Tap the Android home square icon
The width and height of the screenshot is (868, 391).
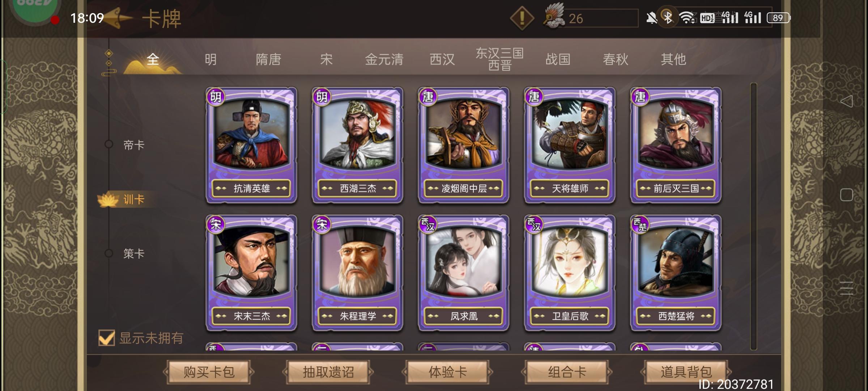846,195
